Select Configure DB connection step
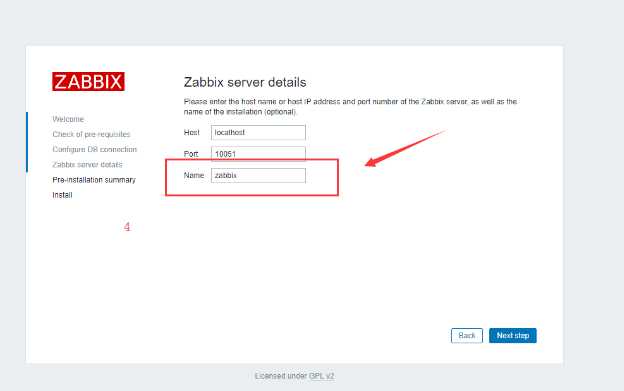 pos(95,149)
